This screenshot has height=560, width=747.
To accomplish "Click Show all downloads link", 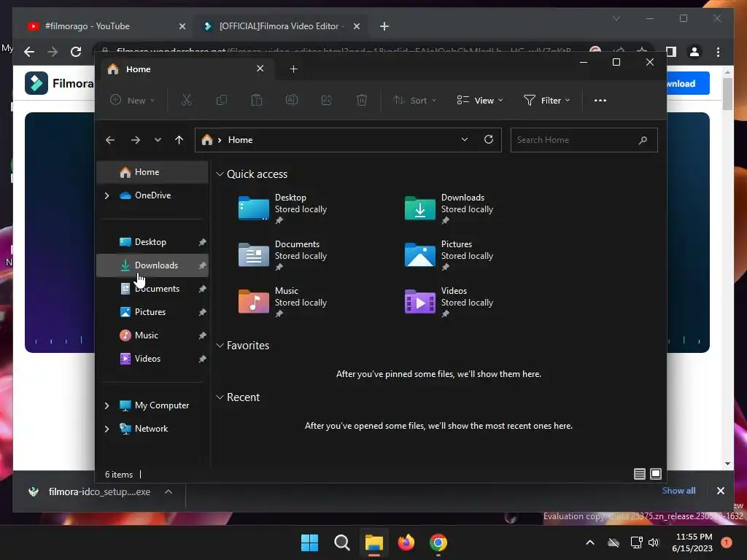I will pyautogui.click(x=678, y=491).
